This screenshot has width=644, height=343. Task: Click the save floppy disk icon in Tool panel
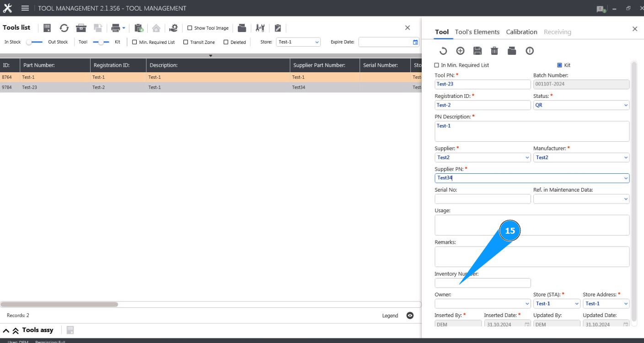click(478, 51)
